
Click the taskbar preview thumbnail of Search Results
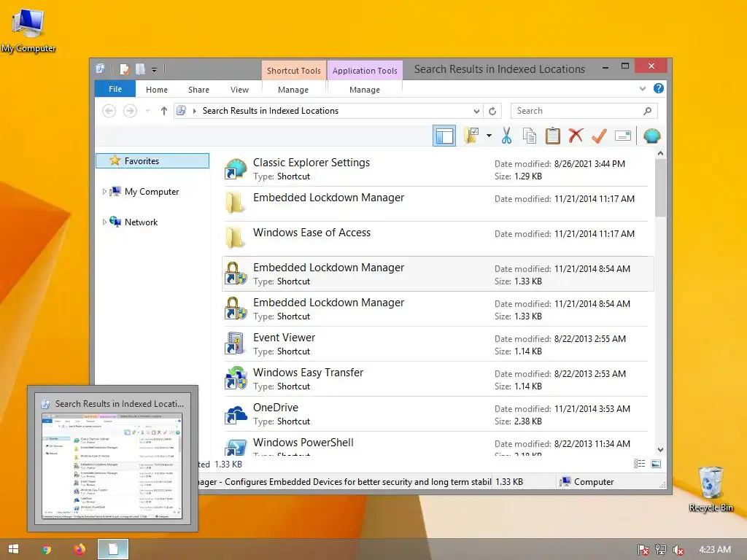[x=112, y=466]
